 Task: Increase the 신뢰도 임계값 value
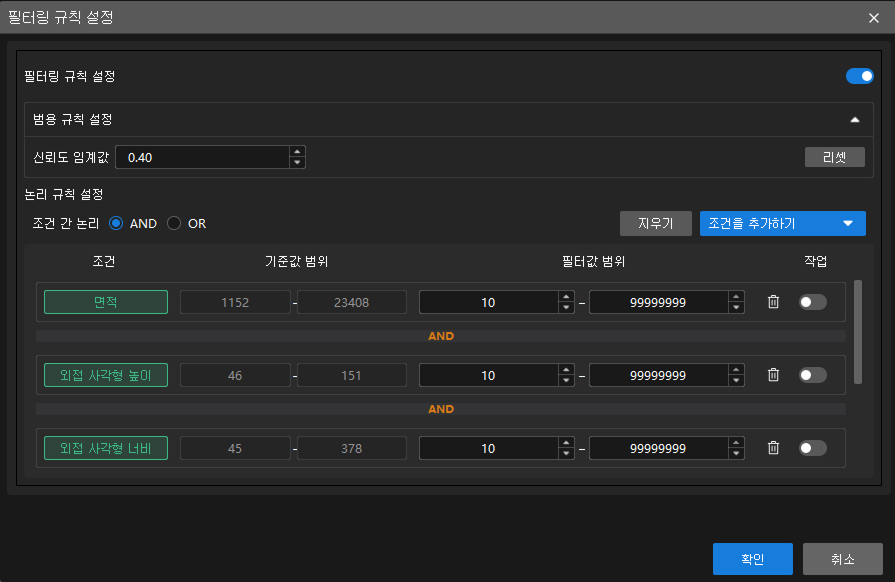coord(297,152)
